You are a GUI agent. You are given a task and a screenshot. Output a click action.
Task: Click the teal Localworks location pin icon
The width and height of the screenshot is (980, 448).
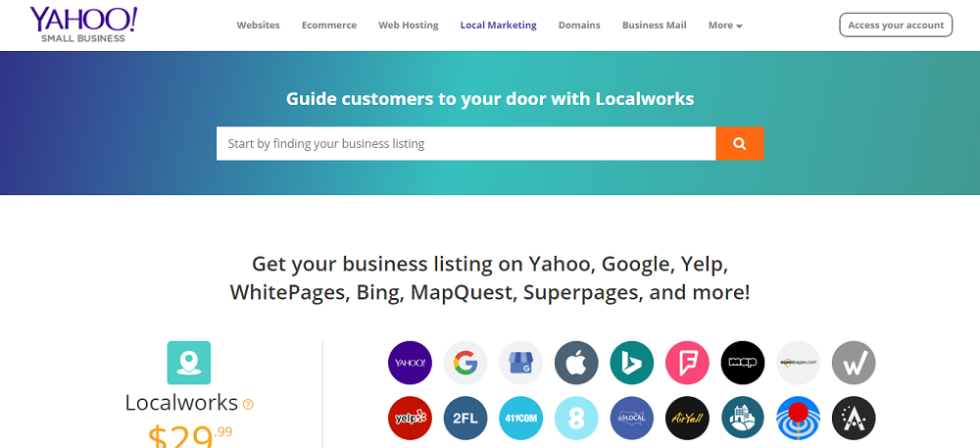pyautogui.click(x=189, y=363)
